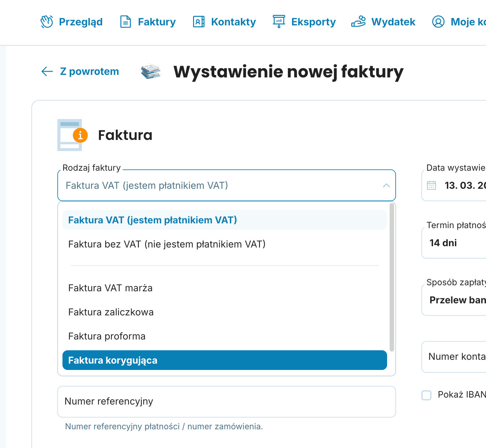Select Faktura korygująca option

pos(224,360)
